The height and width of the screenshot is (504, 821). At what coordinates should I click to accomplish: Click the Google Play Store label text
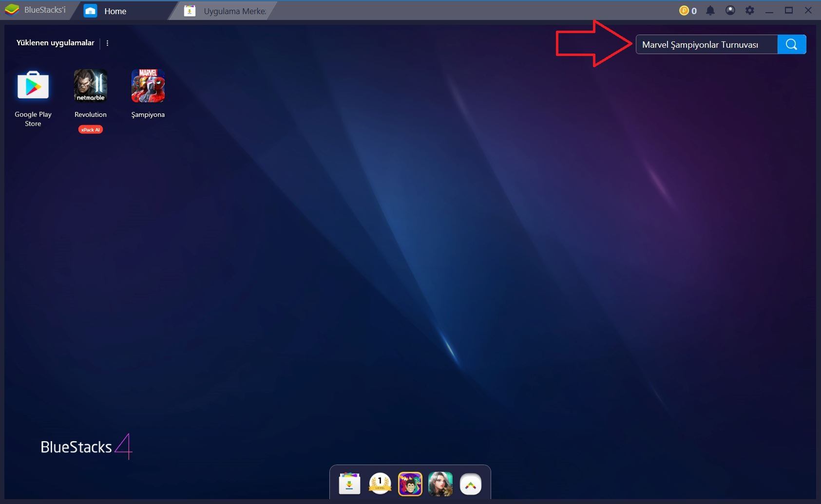33,119
